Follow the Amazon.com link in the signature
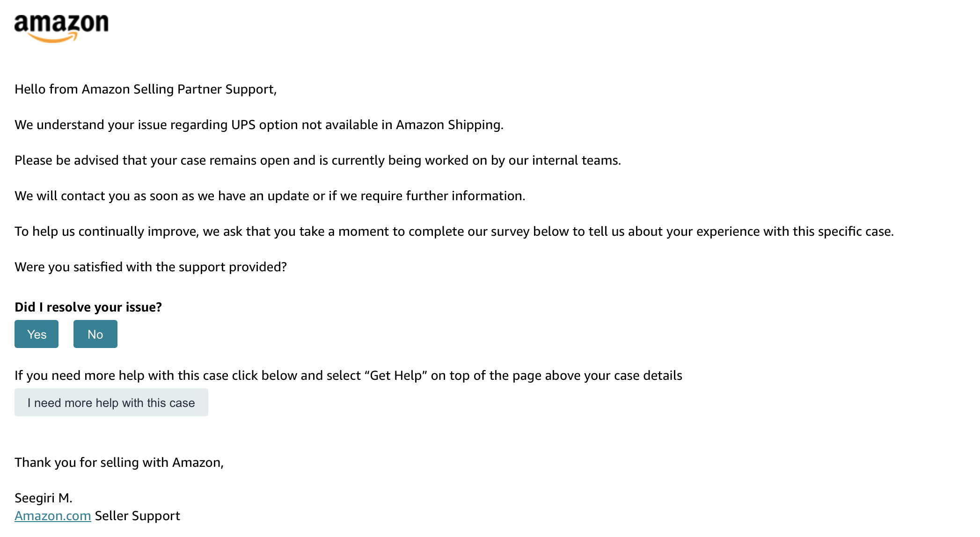Viewport: 980px width, 537px height. click(x=53, y=515)
